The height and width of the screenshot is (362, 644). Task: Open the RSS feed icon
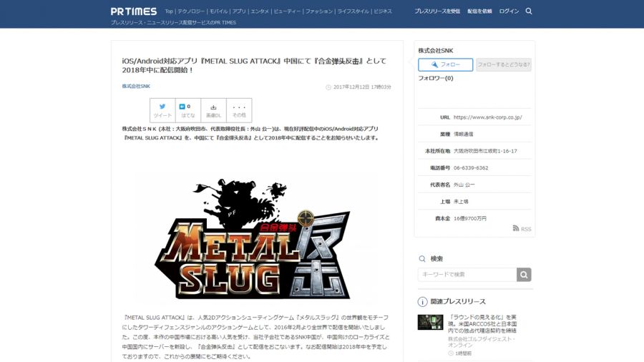click(x=522, y=229)
